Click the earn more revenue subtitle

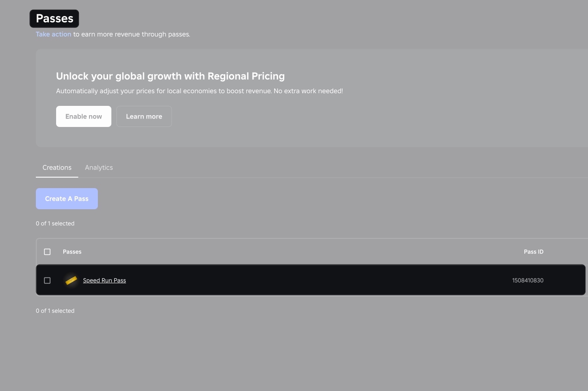pos(131,34)
